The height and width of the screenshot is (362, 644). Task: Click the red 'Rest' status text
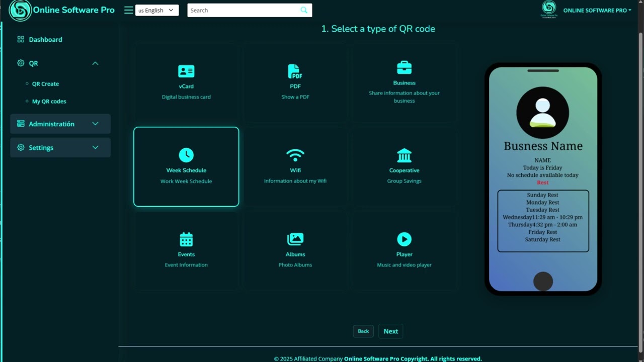[x=543, y=183]
